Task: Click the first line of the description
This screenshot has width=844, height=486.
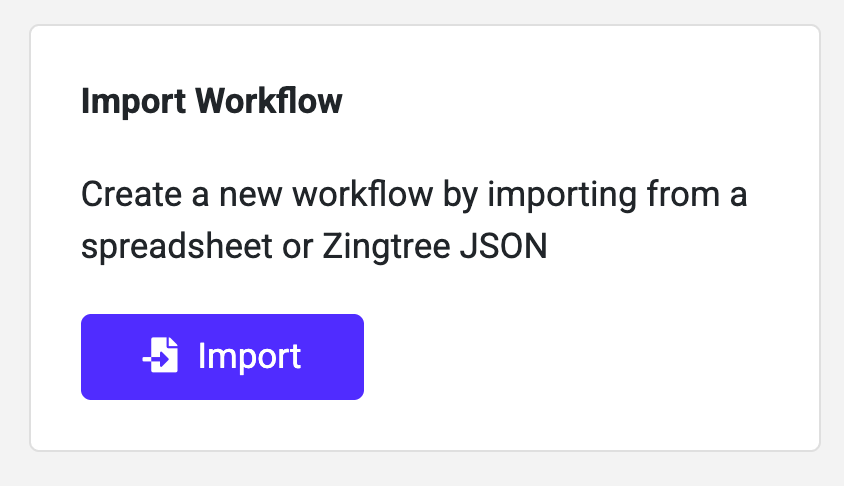Action: pos(414,194)
